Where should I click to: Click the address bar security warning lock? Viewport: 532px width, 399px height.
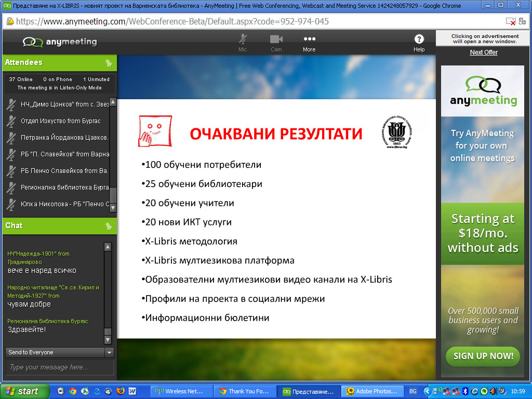coord(10,21)
